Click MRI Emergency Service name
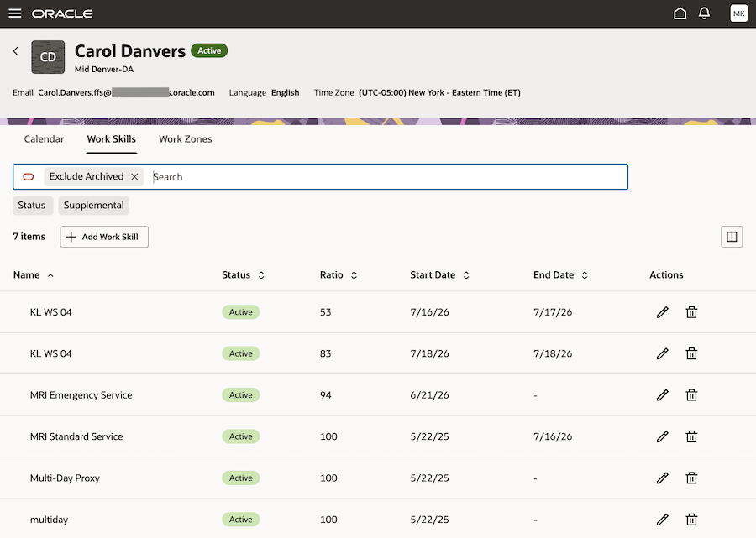Viewport: 756px width, 538px height. pos(81,395)
